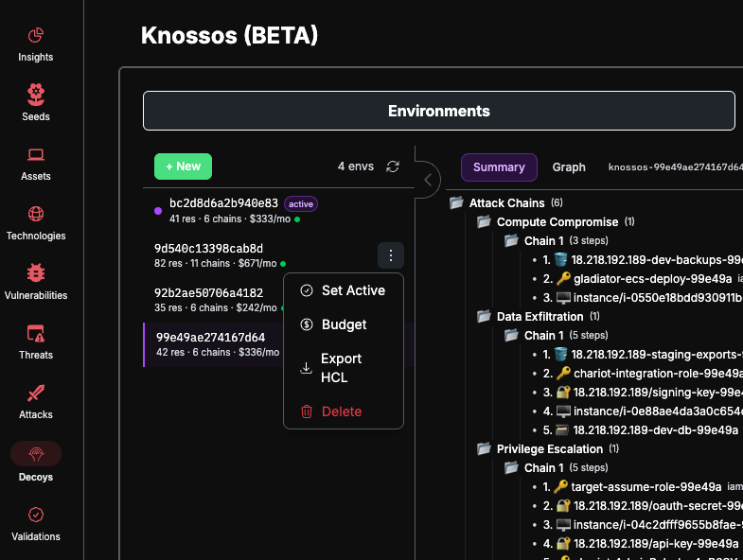Select target-assume-role-99e49a step
Viewport: 743px width, 560px height.
[643, 486]
